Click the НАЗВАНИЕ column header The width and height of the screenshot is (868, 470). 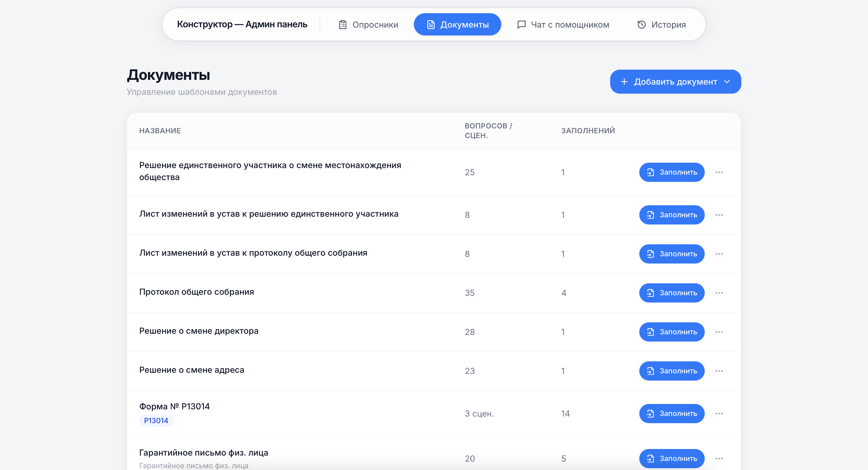pyautogui.click(x=160, y=131)
